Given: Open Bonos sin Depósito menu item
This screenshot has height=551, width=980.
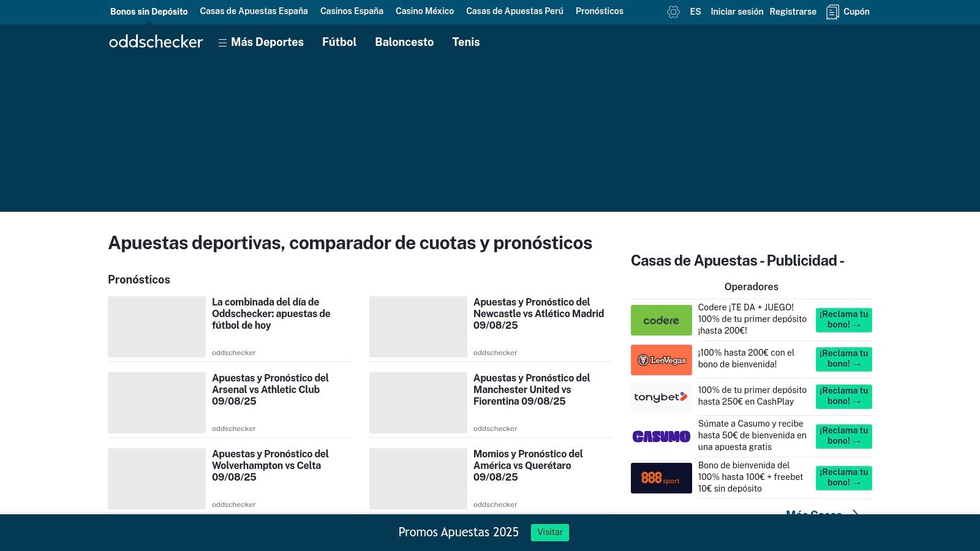Looking at the screenshot, I should point(149,12).
